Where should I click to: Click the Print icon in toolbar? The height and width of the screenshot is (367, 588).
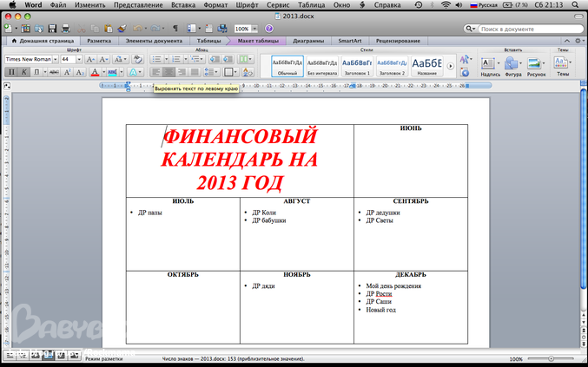[x=67, y=29]
